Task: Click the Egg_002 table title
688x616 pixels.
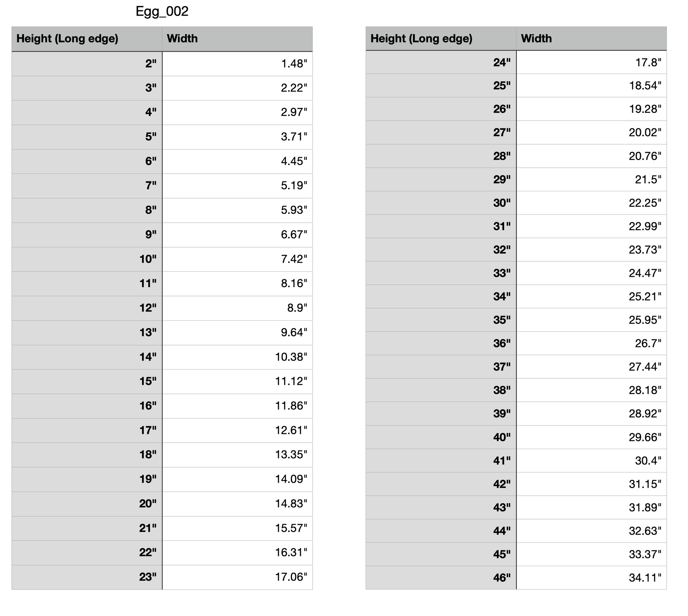Action: pos(162,12)
